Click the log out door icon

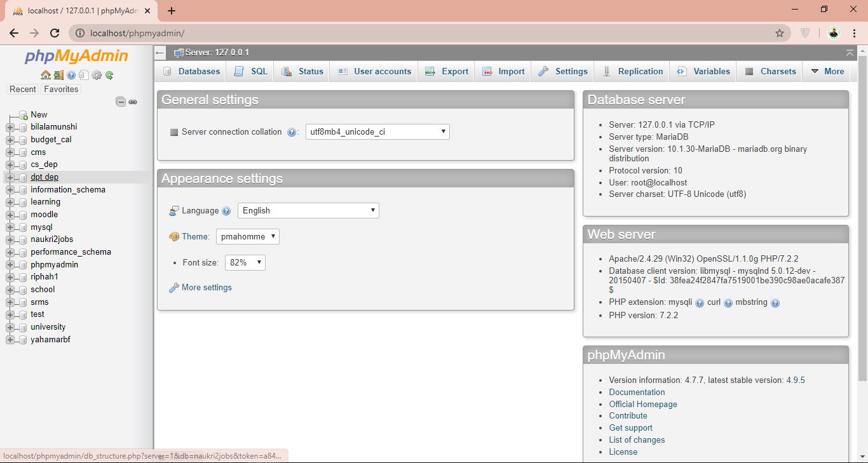point(58,75)
